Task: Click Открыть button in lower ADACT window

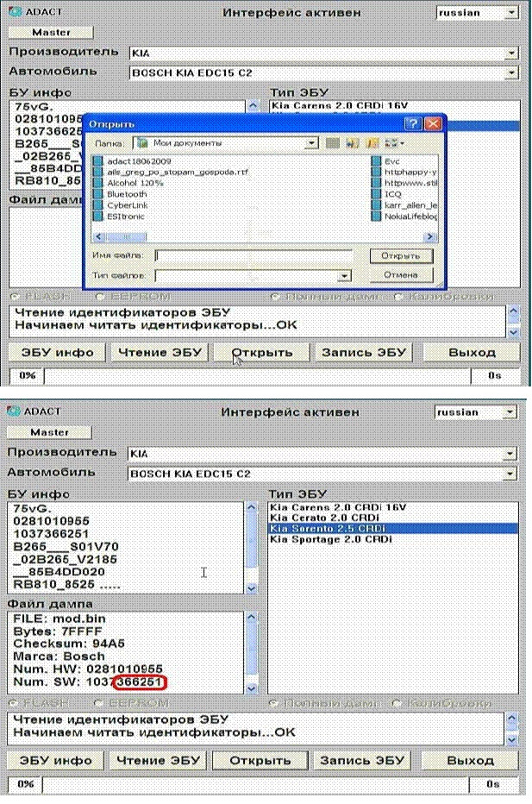Action: coord(260,760)
